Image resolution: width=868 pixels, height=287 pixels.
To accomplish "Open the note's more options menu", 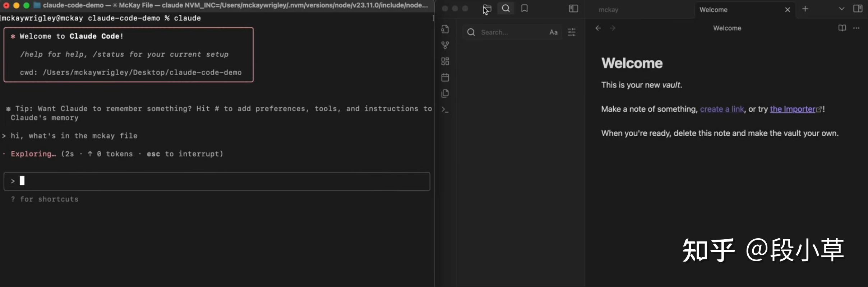I will tap(857, 28).
